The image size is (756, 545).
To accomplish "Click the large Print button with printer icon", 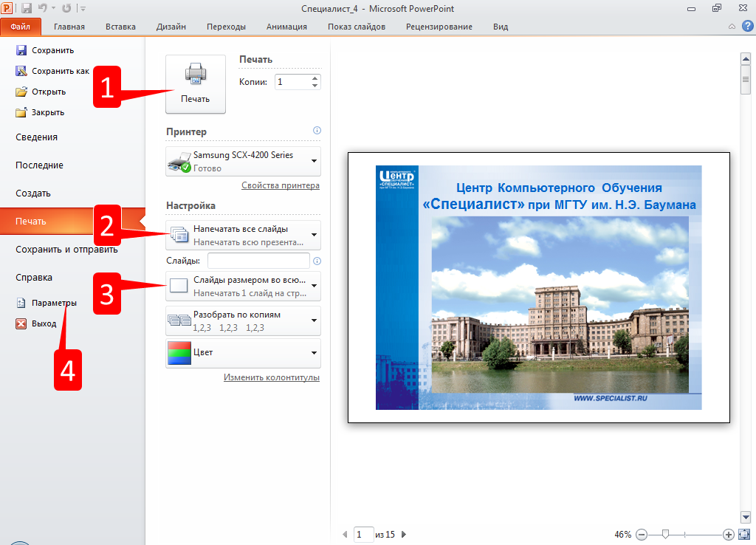I will 195,83.
